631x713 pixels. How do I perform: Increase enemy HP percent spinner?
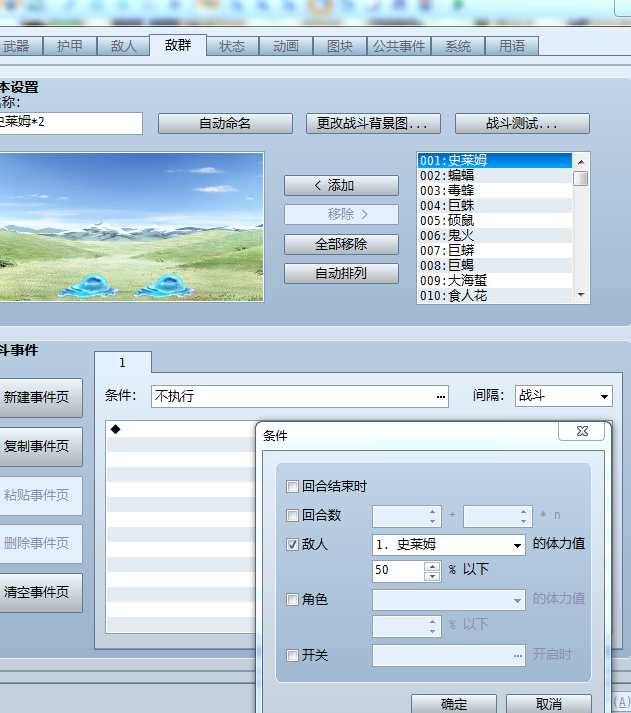tap(432, 566)
